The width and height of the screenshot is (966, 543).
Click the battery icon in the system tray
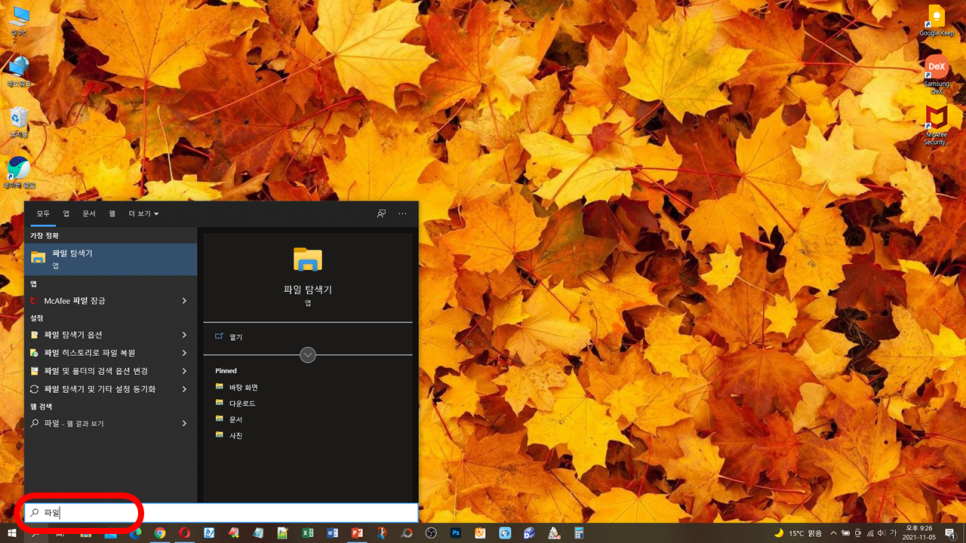pyautogui.click(x=846, y=533)
